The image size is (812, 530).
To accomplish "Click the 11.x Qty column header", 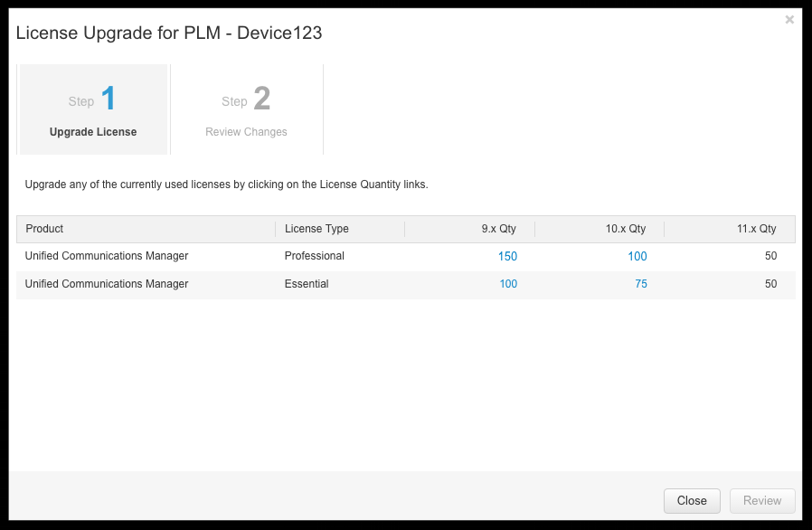I will click(730, 229).
